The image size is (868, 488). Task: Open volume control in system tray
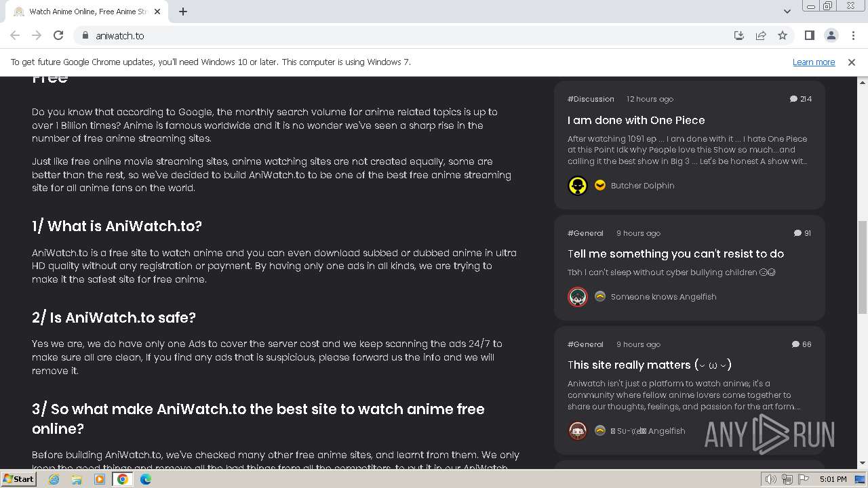click(x=770, y=479)
